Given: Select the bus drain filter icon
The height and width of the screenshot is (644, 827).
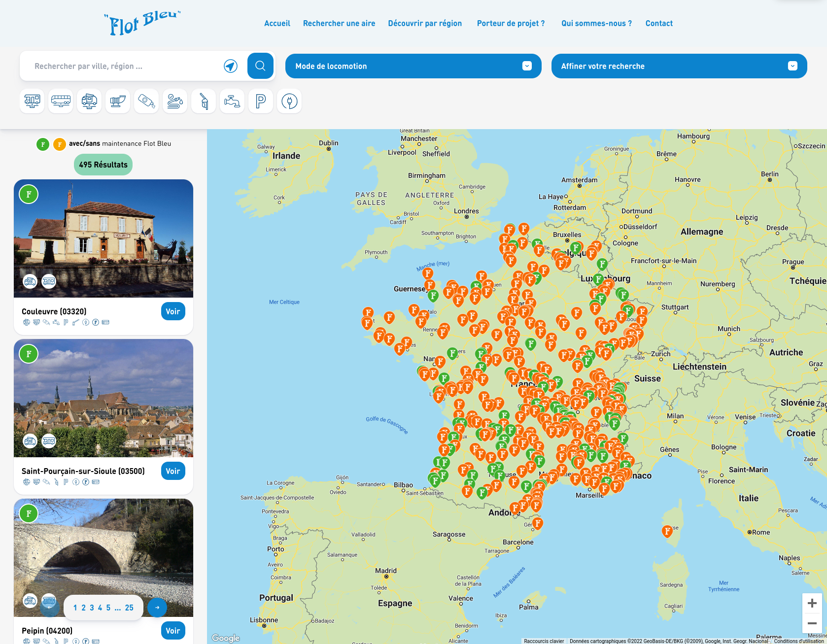Looking at the screenshot, I should [61, 101].
